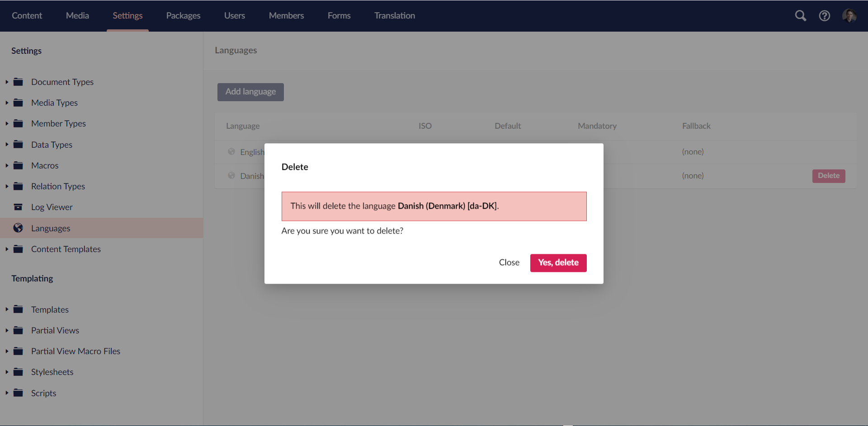
Task: Expand the Templates tree node
Action: [x=6, y=309]
